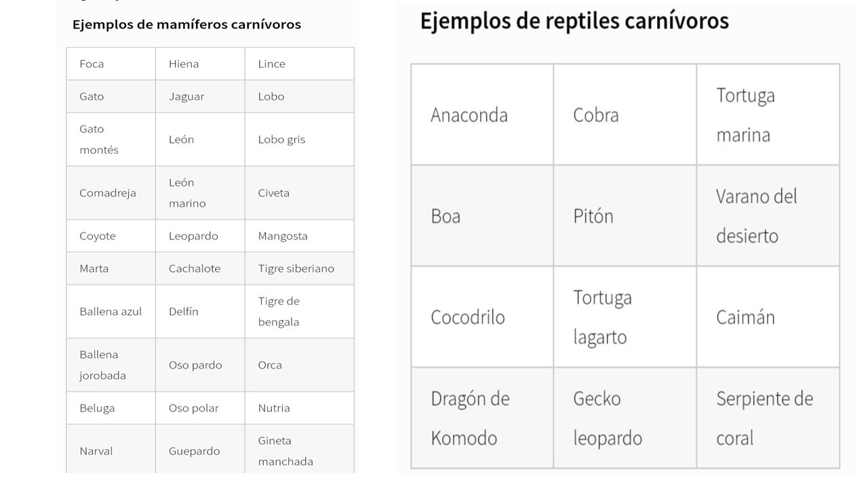Click the Tortuga lagarto cell

click(625, 317)
